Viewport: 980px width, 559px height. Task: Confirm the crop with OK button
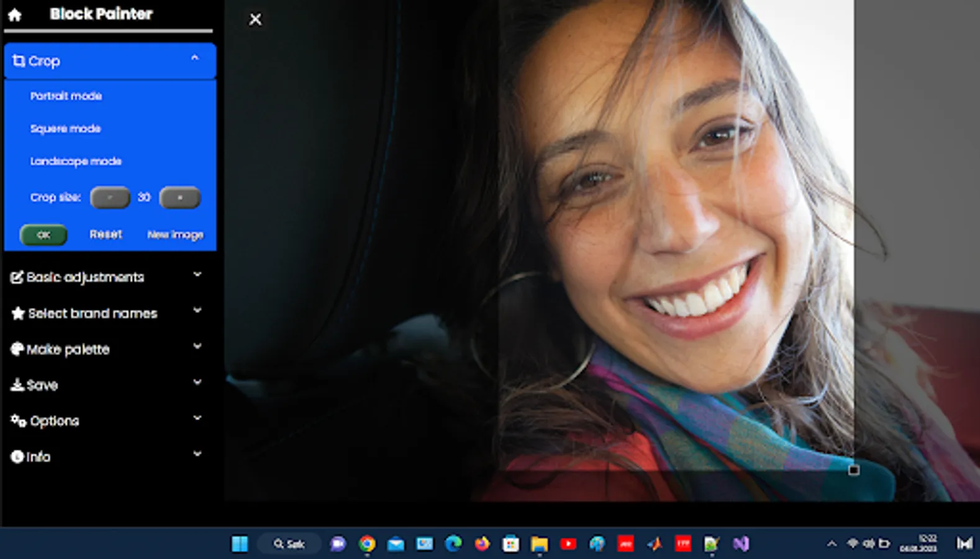click(x=43, y=235)
